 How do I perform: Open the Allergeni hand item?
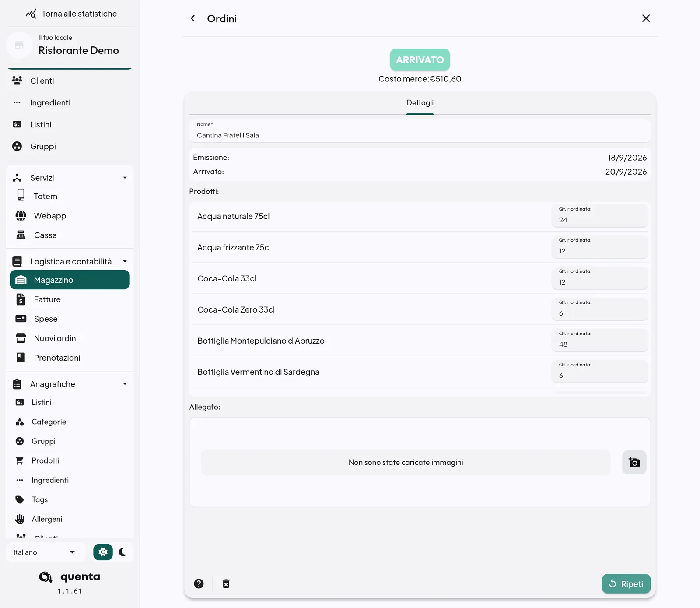pyautogui.click(x=70, y=519)
